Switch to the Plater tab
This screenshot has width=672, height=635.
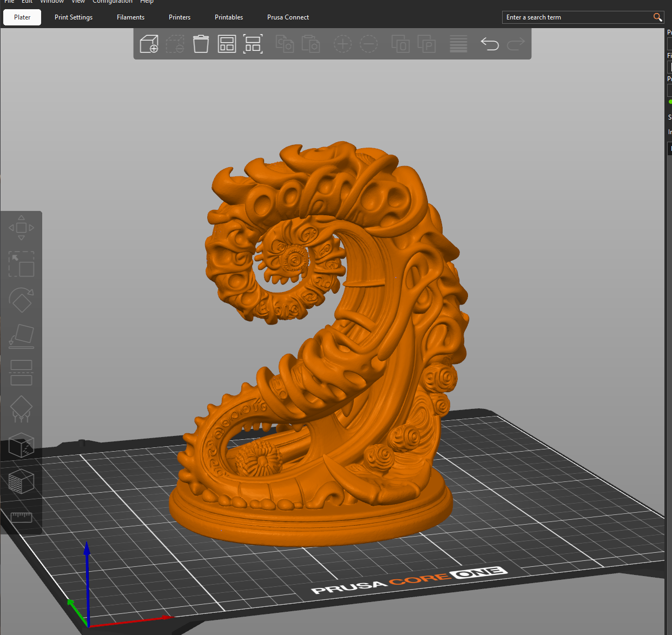pos(22,17)
